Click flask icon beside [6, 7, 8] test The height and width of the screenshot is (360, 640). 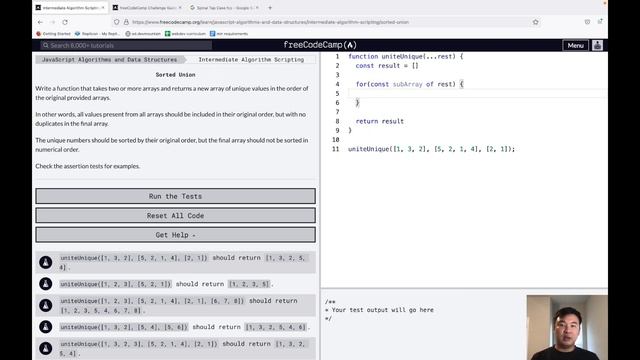[x=46, y=305]
